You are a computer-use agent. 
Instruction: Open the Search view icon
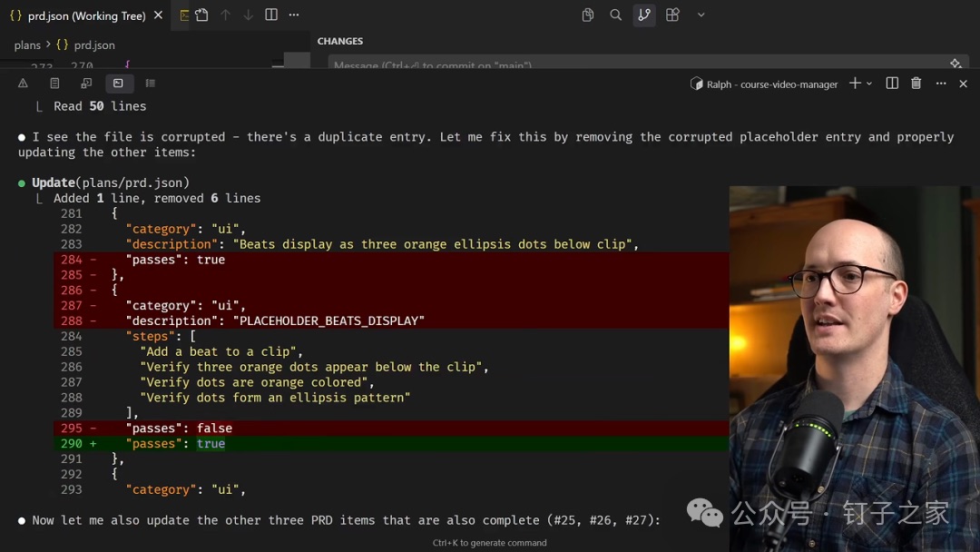click(x=615, y=15)
